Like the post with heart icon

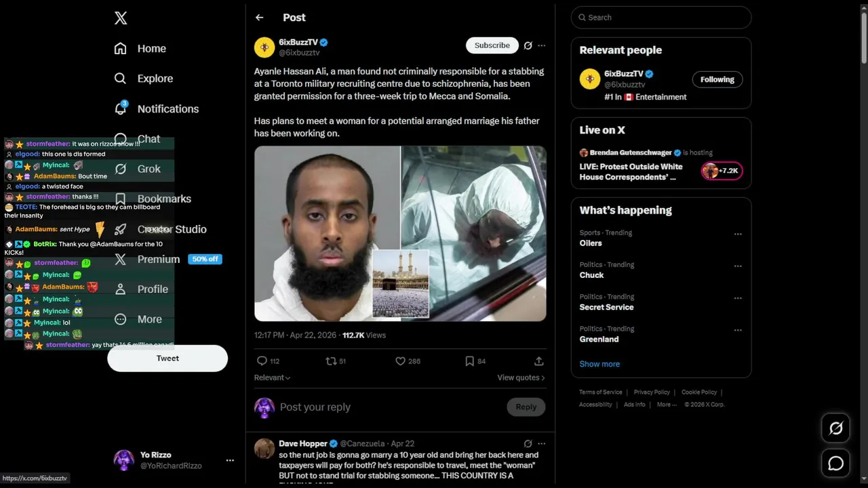click(x=400, y=361)
